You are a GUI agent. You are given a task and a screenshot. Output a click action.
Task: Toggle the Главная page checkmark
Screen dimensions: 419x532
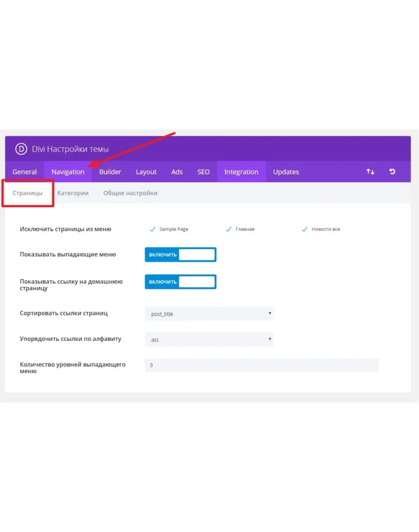pyautogui.click(x=228, y=229)
